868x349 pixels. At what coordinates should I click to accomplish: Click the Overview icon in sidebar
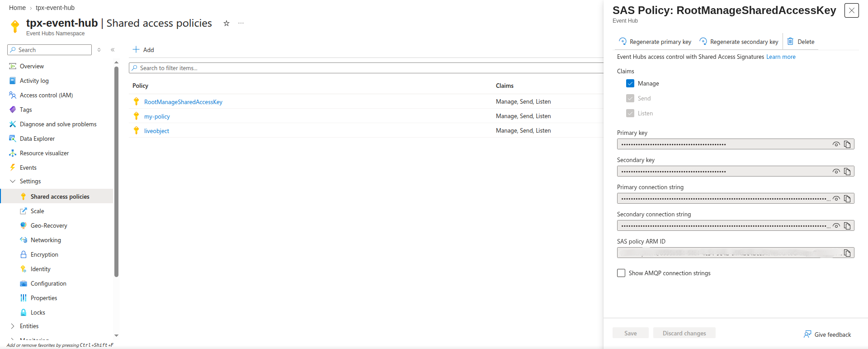(13, 66)
